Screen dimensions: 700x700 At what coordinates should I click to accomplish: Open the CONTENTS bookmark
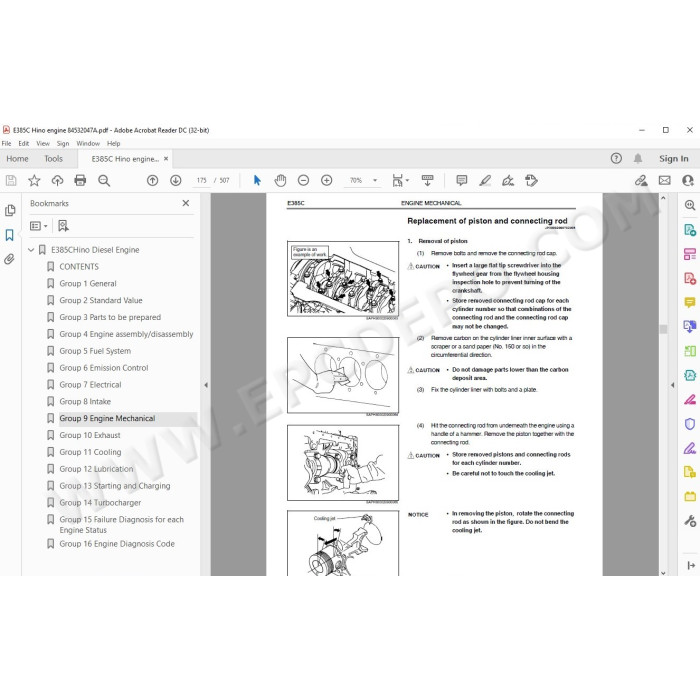[x=79, y=267]
